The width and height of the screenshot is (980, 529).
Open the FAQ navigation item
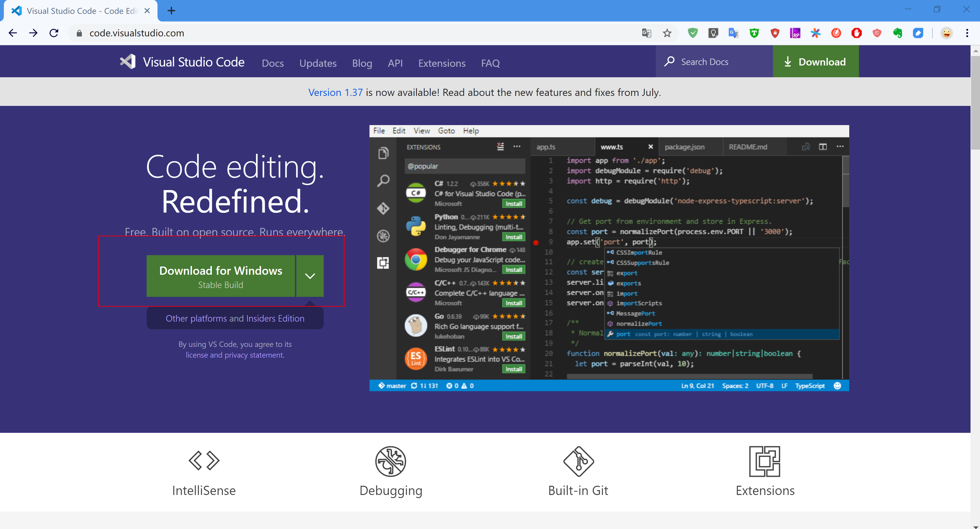click(x=490, y=63)
